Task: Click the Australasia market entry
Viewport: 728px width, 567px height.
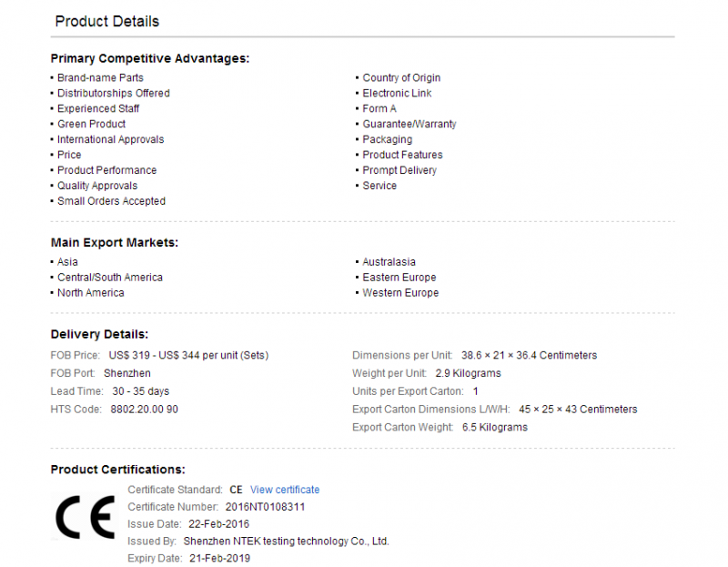Action: tap(389, 262)
